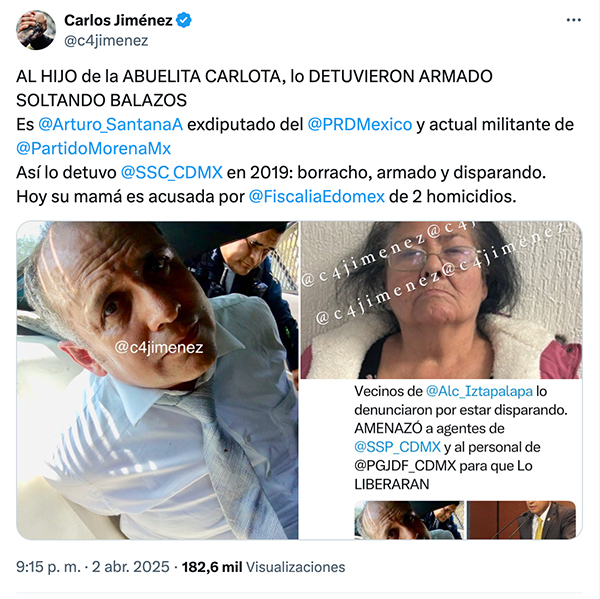The image size is (600, 599).
Task: Click the @c4jimenez handle under the name
Action: tap(106, 41)
